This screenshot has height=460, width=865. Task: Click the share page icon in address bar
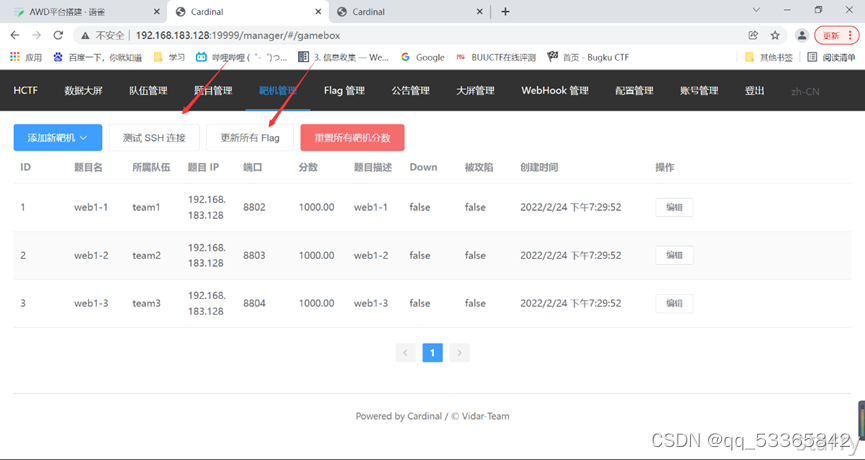pos(753,35)
